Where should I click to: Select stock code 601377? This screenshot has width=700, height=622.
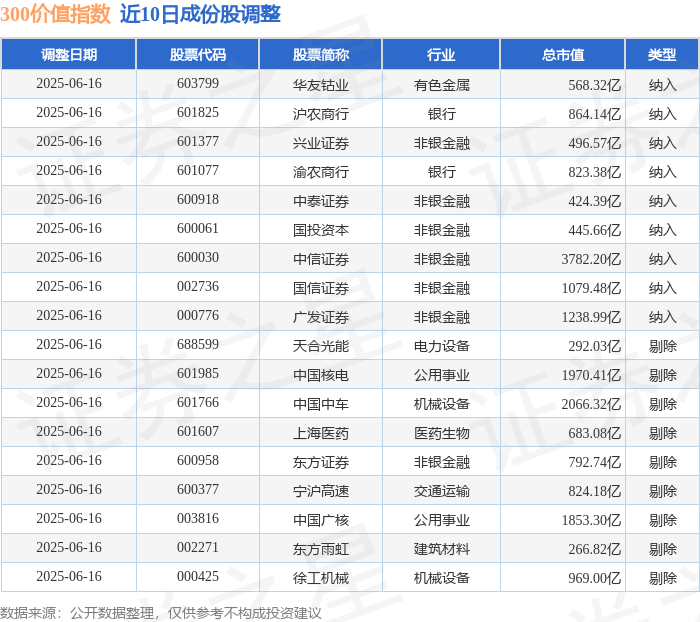(x=198, y=142)
